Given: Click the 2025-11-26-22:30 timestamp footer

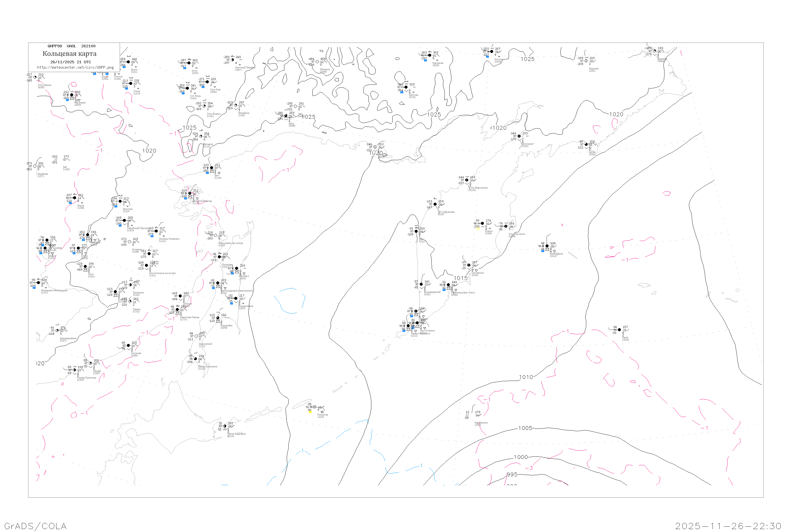Looking at the screenshot, I should [x=728, y=526].
